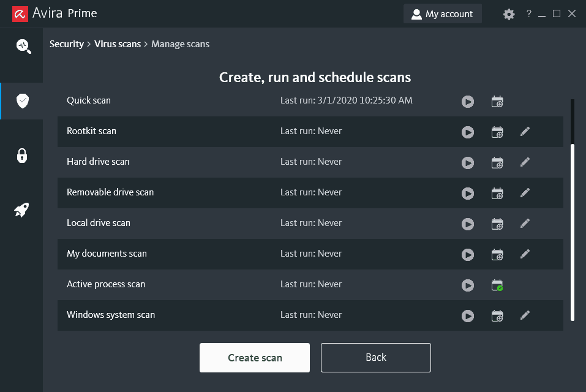Viewport: 586px width, 392px height.
Task: Run the Active process scan
Action: coord(468,285)
